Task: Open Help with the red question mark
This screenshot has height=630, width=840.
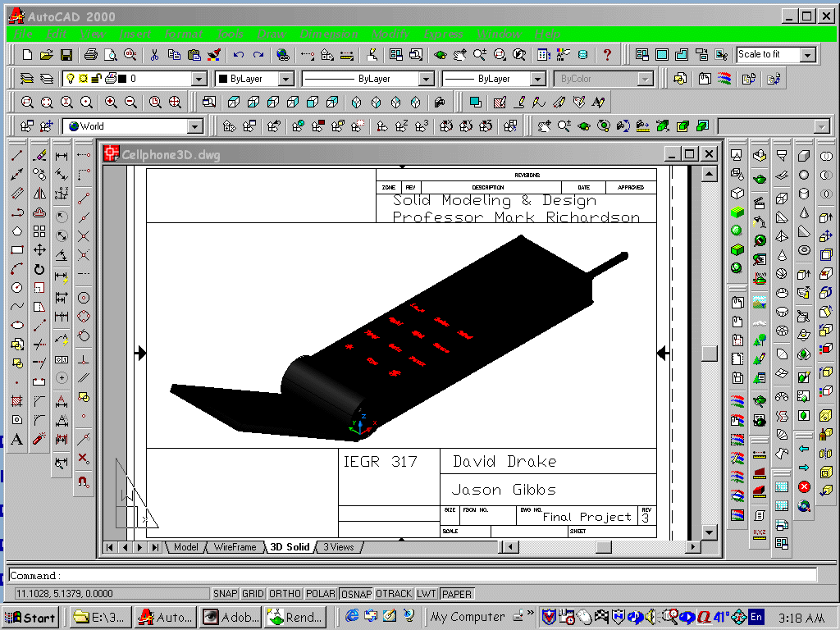Action: click(607, 55)
